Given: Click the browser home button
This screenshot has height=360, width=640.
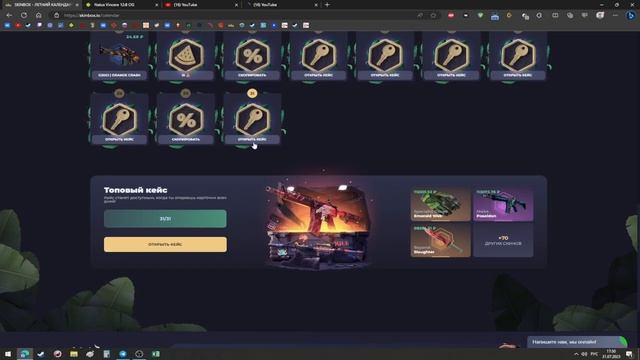Looking at the screenshot, I should click(39, 15).
